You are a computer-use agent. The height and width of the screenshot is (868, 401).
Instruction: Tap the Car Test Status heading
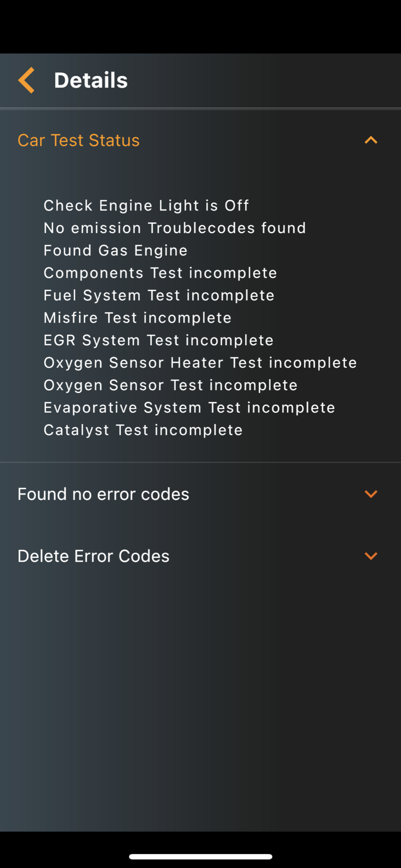[79, 140]
